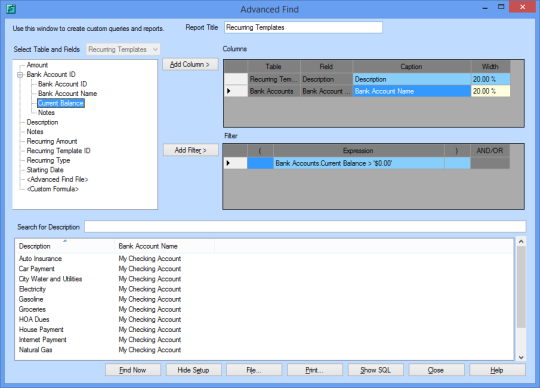The width and height of the screenshot is (540, 388).
Task: Click the Report Title input field
Action: [303, 28]
